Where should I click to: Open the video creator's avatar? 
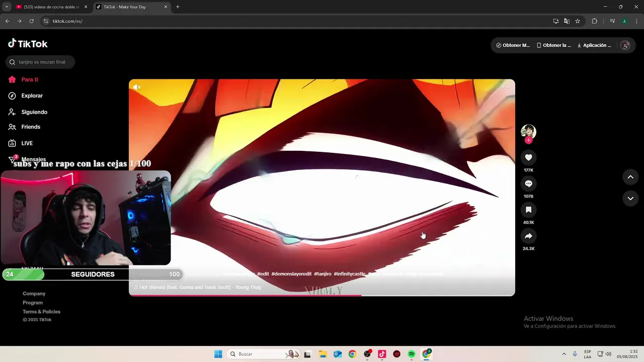tap(528, 132)
